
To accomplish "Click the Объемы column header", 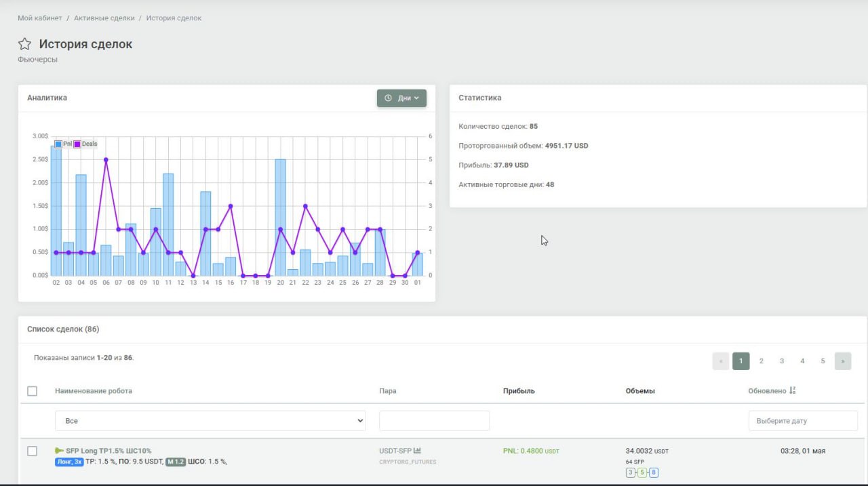I will click(640, 391).
